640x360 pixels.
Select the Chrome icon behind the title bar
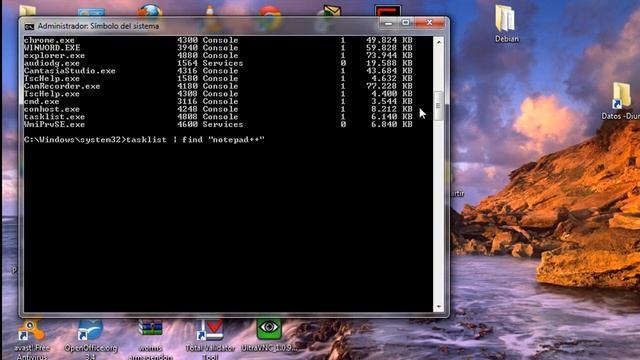269,12
